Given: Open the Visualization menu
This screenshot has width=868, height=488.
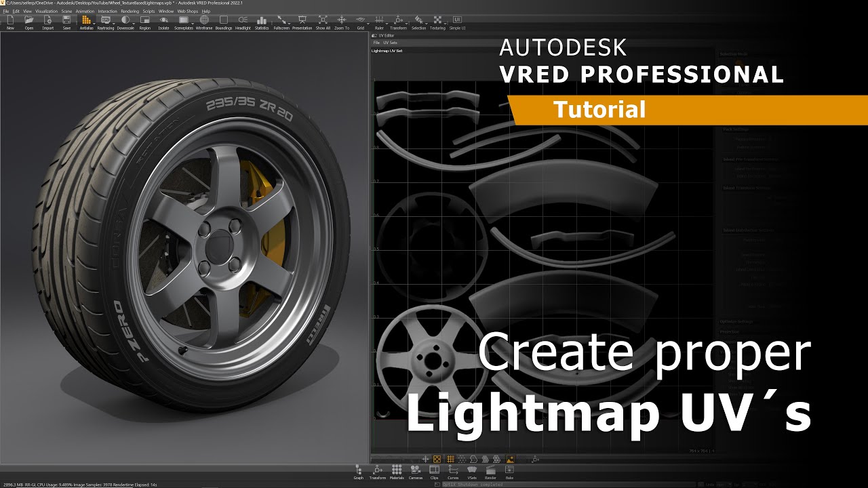Looking at the screenshot, I should coord(46,12).
